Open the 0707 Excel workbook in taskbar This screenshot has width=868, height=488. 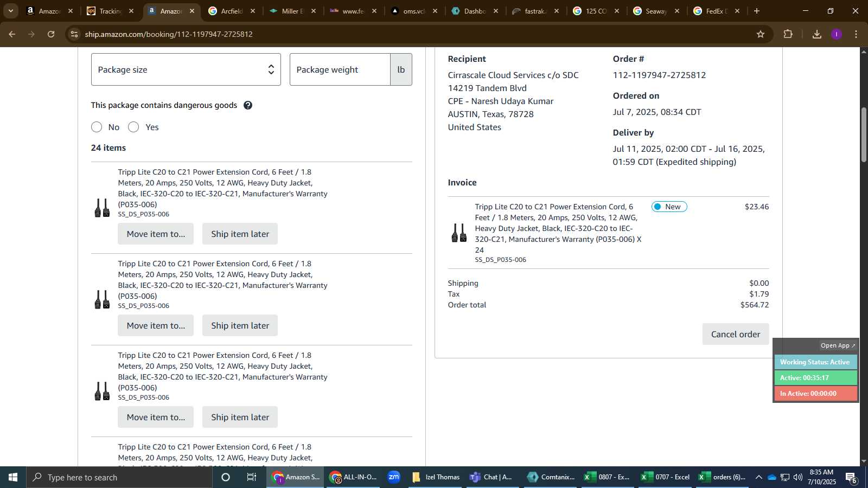pos(665,477)
